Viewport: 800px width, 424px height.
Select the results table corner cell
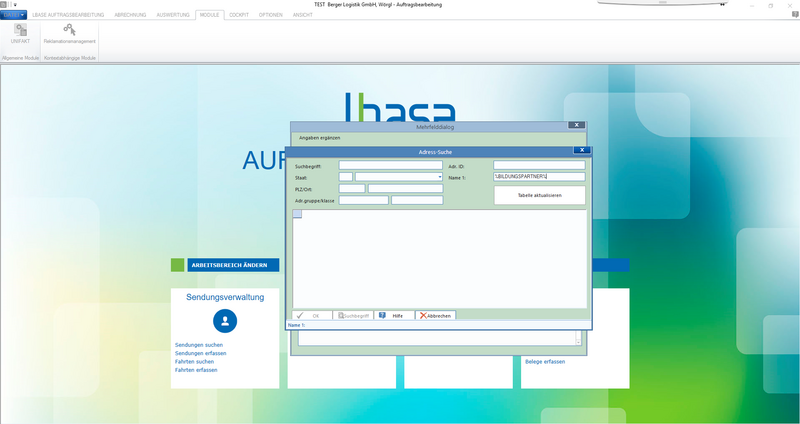(297, 214)
